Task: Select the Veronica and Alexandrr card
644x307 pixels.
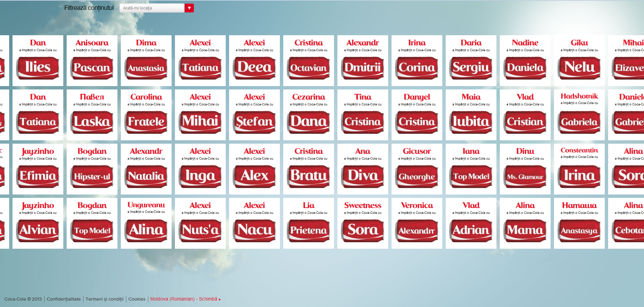Action: coord(417,223)
